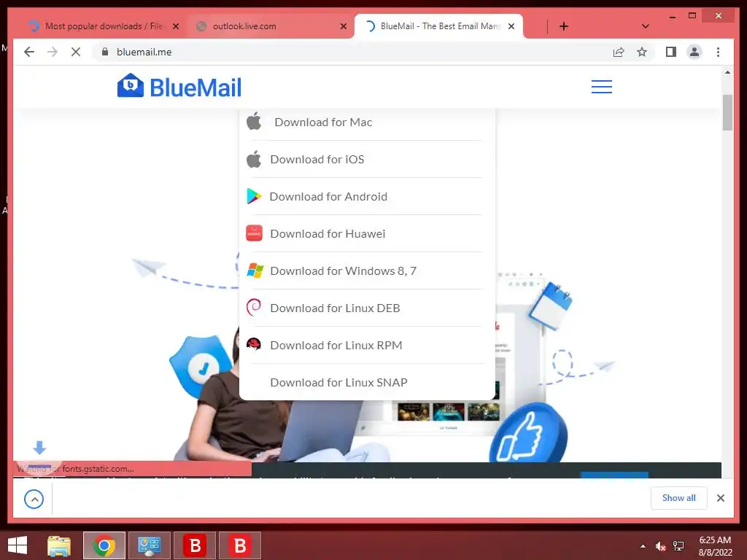Click the Chrome taskbar icon

[x=104, y=545]
